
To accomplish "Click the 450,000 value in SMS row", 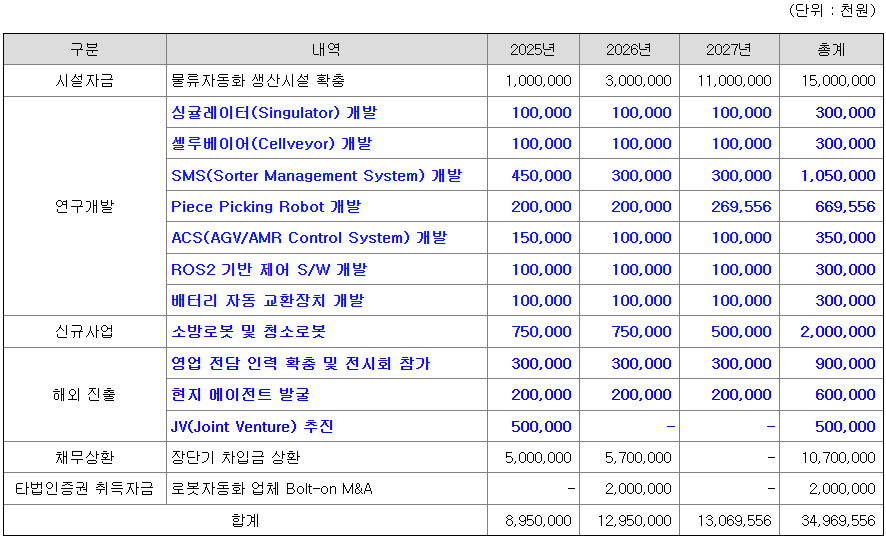I will coord(541,175).
